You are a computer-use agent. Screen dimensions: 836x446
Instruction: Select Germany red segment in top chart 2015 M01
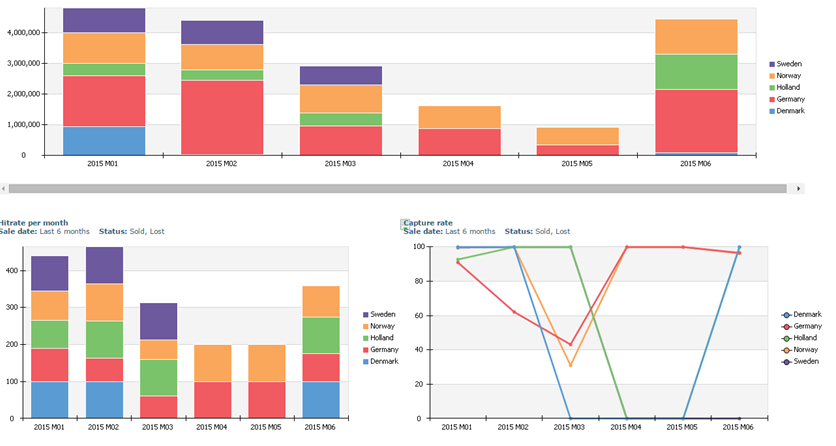pyautogui.click(x=104, y=101)
